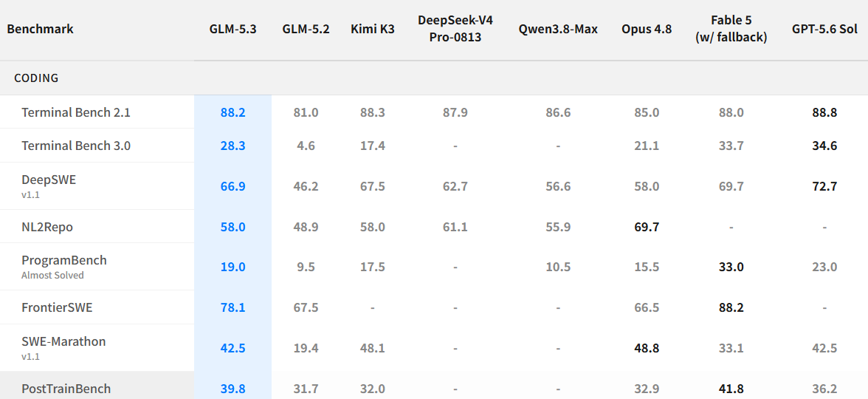Click the Benchmark column header
The height and width of the screenshot is (399, 868).
coord(40,30)
